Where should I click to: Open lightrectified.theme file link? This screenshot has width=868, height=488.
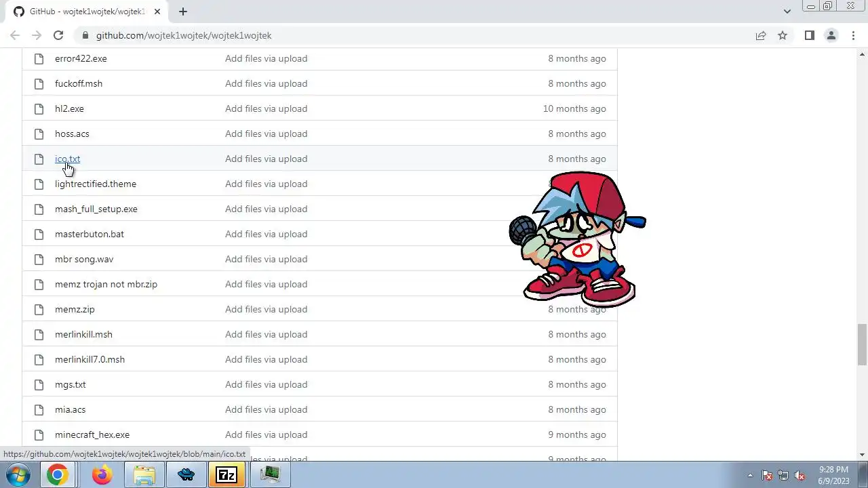point(96,184)
